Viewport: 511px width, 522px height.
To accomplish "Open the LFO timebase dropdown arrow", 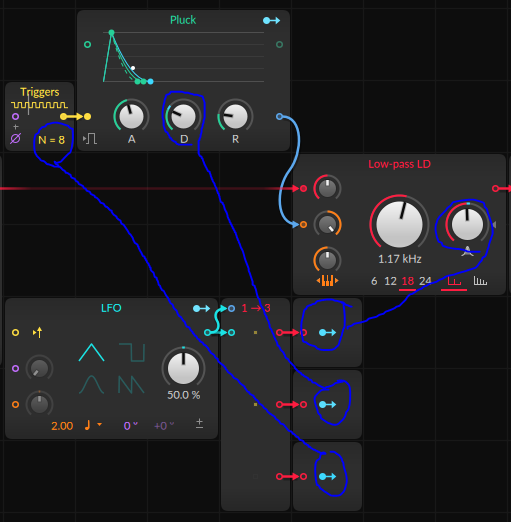I will click(x=99, y=424).
